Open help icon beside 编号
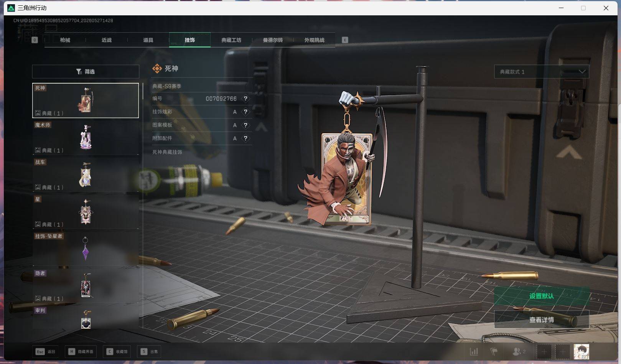 pyautogui.click(x=245, y=99)
